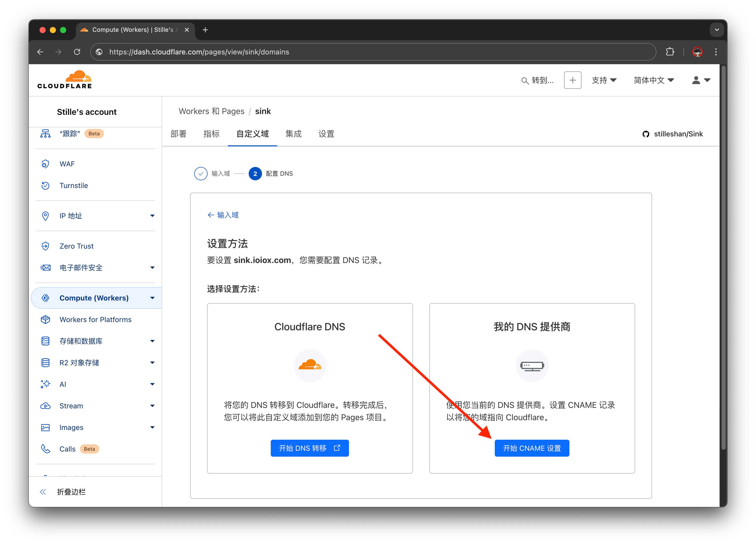Select the 自定义域 tab
Image resolution: width=756 pixels, height=545 pixels.
tap(252, 134)
